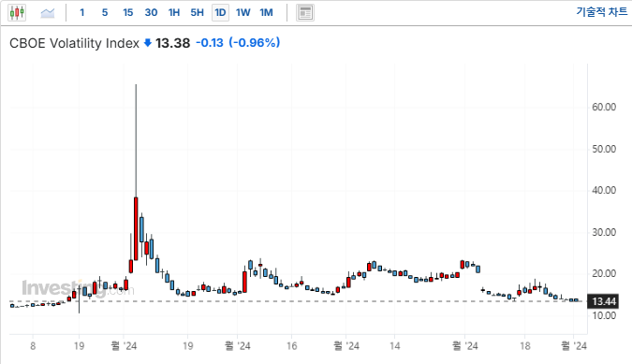Click the CBOE Volatility Index title
Image resolution: width=632 pixels, height=364 pixels.
coord(74,43)
